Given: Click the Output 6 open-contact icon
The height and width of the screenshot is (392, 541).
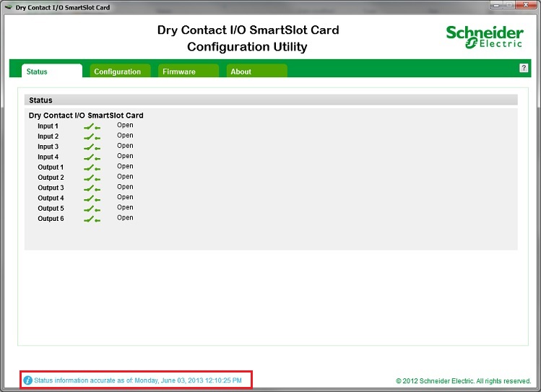Looking at the screenshot, I should pyautogui.click(x=92, y=219).
